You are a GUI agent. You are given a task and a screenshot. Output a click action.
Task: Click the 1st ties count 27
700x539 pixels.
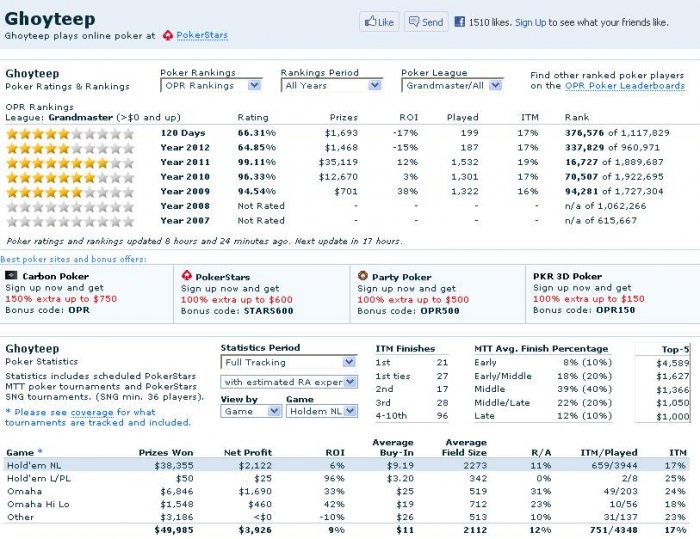coord(442,376)
